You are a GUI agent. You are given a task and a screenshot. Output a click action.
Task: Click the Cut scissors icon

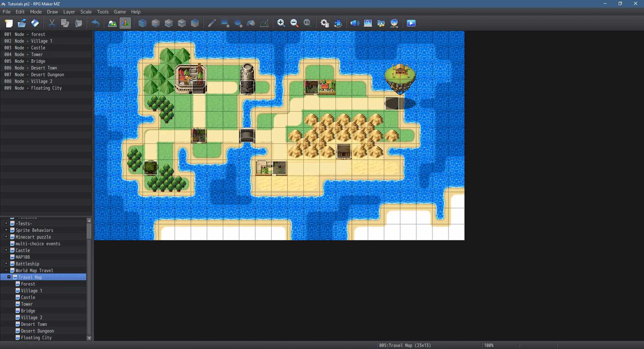tap(52, 23)
